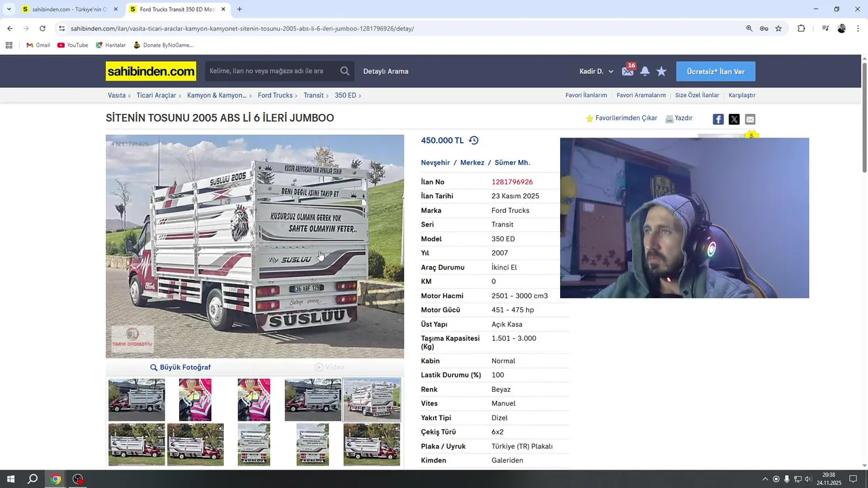868x488 pixels.
Task: Click the 450.000 TL price
Action: pos(442,140)
